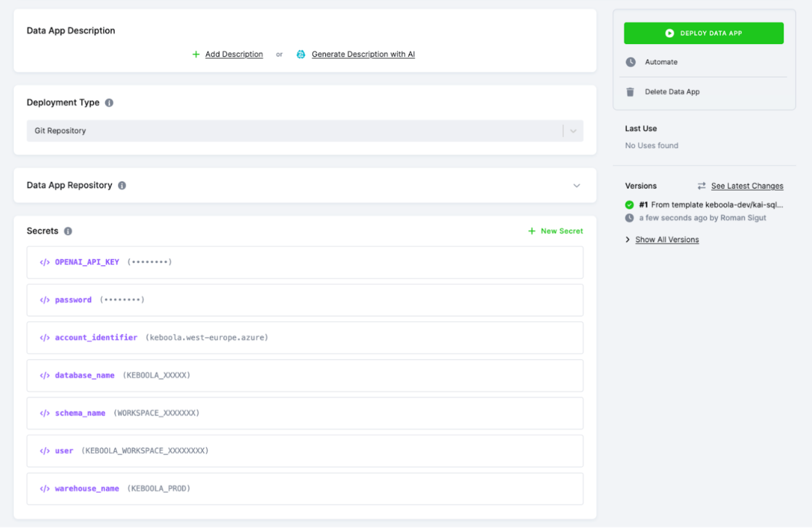Click the Add Description link

tap(234, 54)
